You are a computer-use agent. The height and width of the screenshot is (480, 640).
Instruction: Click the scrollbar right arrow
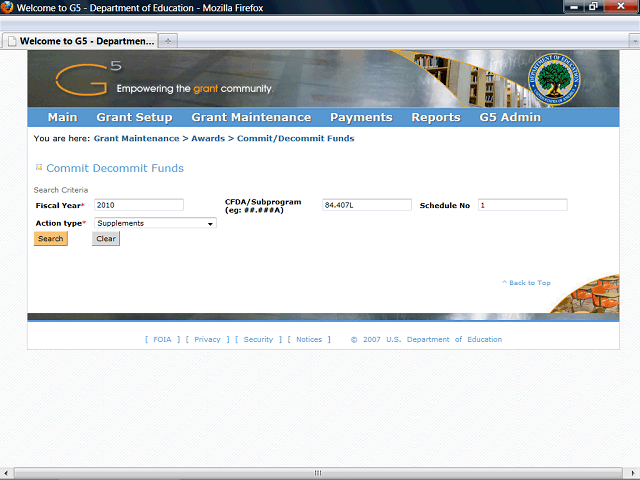pos(633,473)
